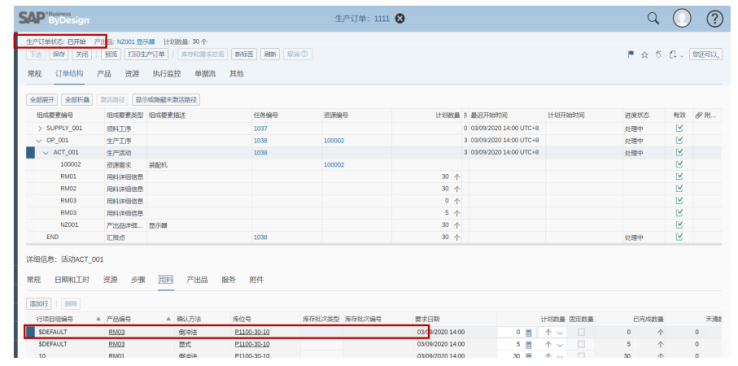Open unit dropdown in first $DEFAULT row
738x366 pixels.
point(560,332)
